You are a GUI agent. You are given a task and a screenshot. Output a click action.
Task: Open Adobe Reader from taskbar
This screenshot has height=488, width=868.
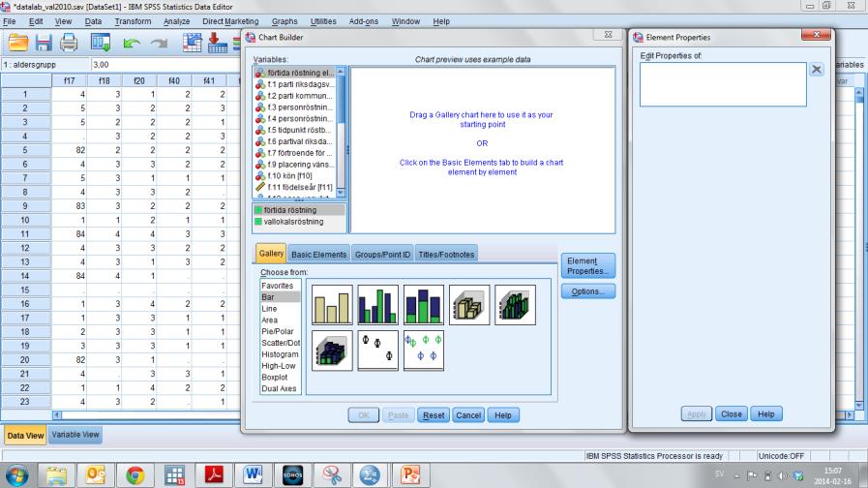point(214,475)
